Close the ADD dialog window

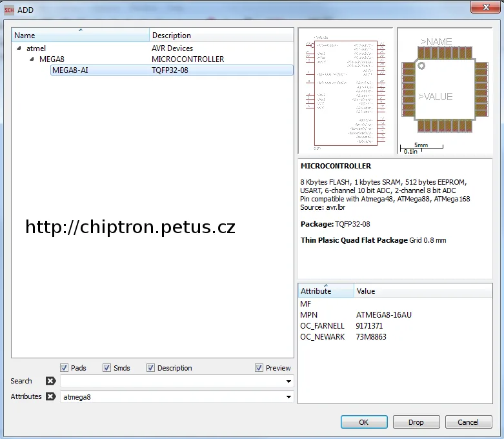point(485,7)
